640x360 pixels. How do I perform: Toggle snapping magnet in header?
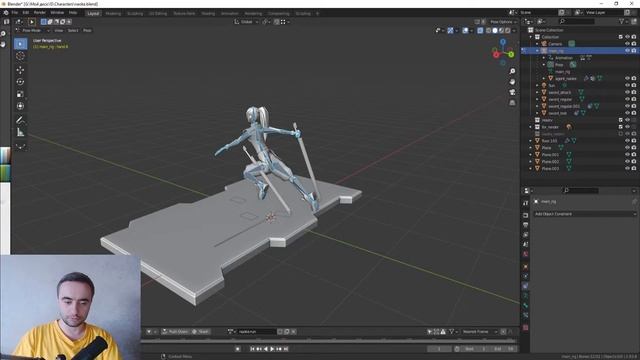click(277, 22)
